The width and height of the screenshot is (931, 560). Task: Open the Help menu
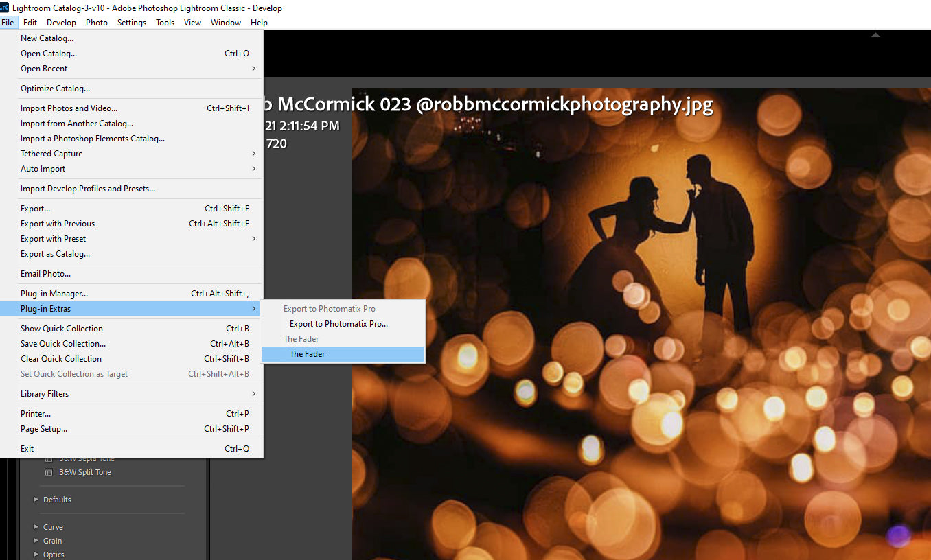(x=259, y=23)
